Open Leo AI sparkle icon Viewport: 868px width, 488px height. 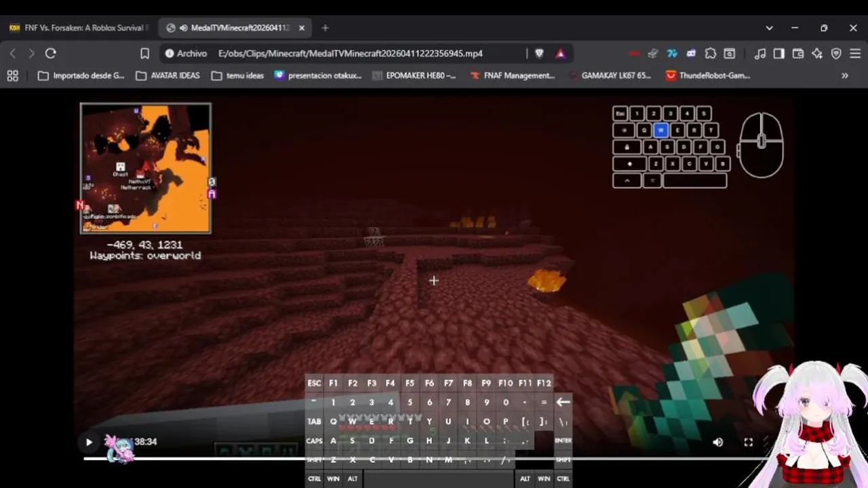[x=817, y=54]
